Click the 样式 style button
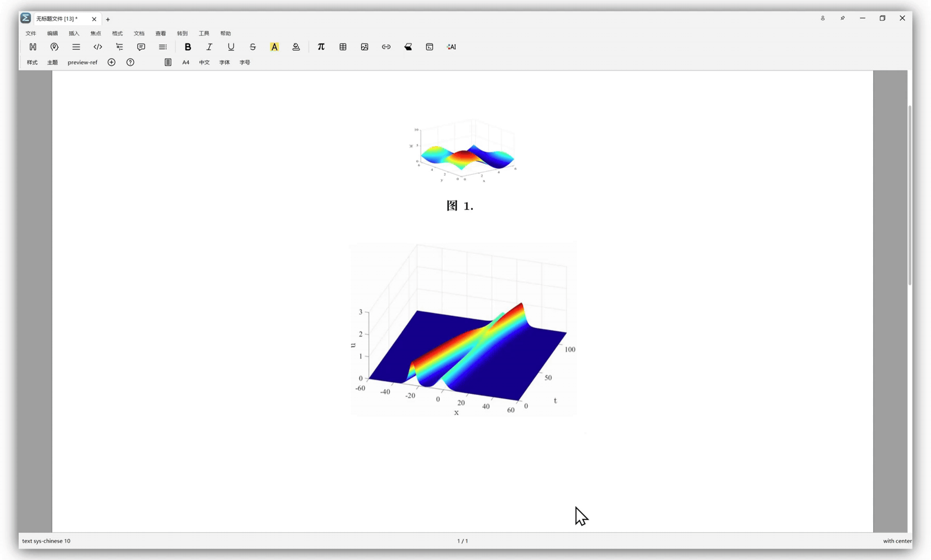This screenshot has width=931, height=560. pos(32,62)
